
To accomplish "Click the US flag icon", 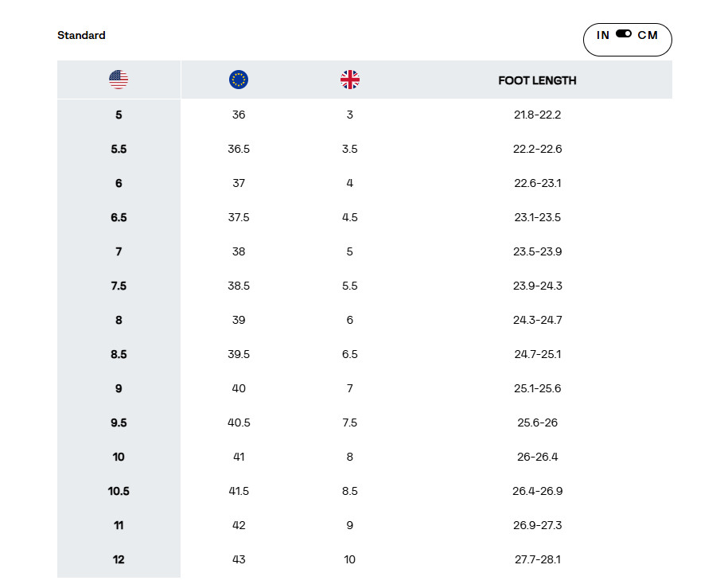I will (x=119, y=80).
